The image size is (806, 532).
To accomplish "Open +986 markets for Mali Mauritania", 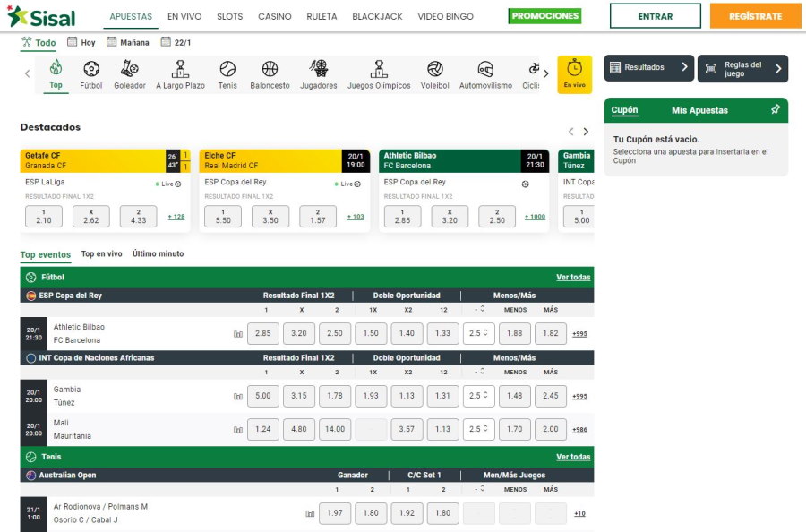I will pos(579,430).
